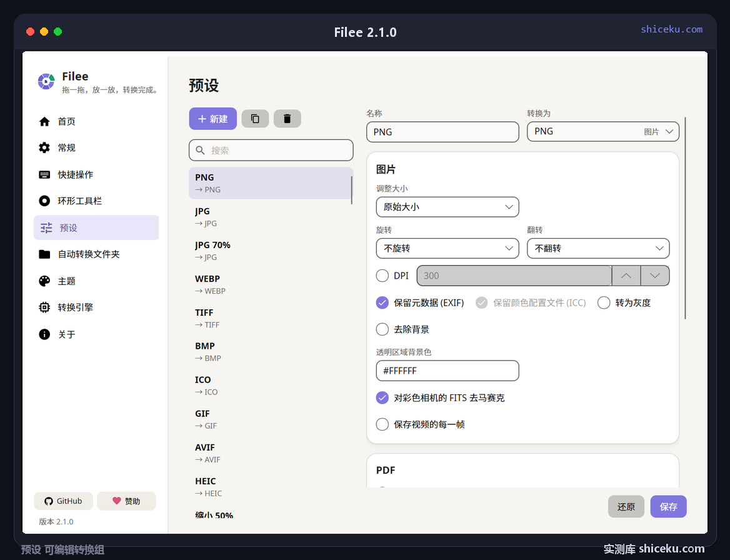Viewport: 730px width, 560px height.
Task: Open 转换引擎 section
Action: coord(96,307)
